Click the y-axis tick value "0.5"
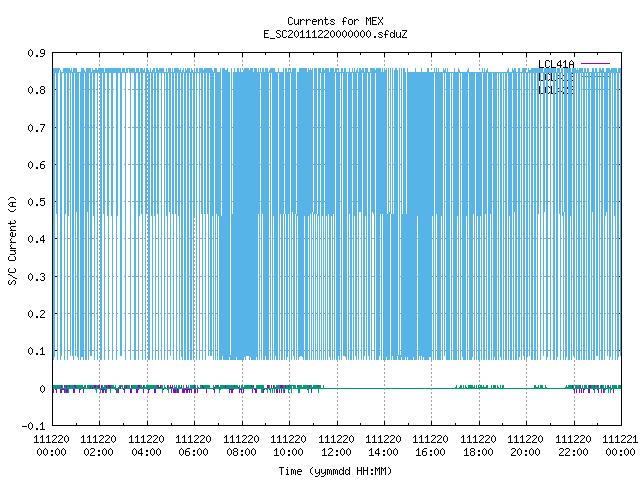 (x=36, y=202)
